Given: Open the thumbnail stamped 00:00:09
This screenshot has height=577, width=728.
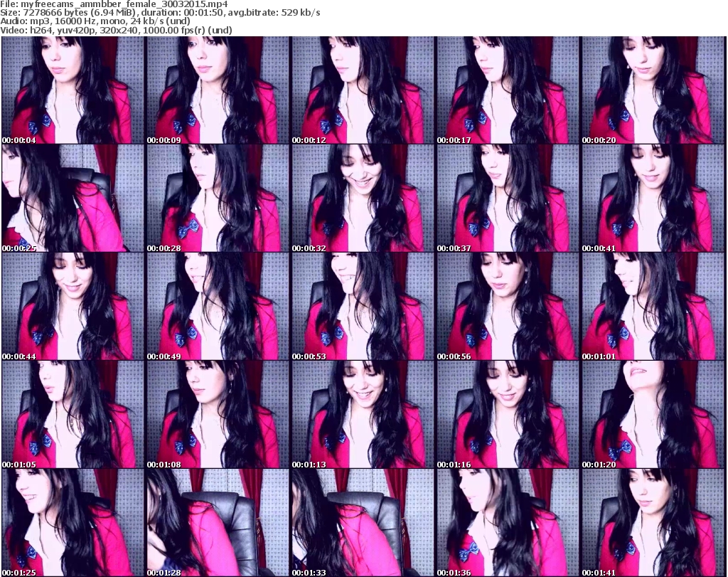Looking at the screenshot, I should 218,90.
